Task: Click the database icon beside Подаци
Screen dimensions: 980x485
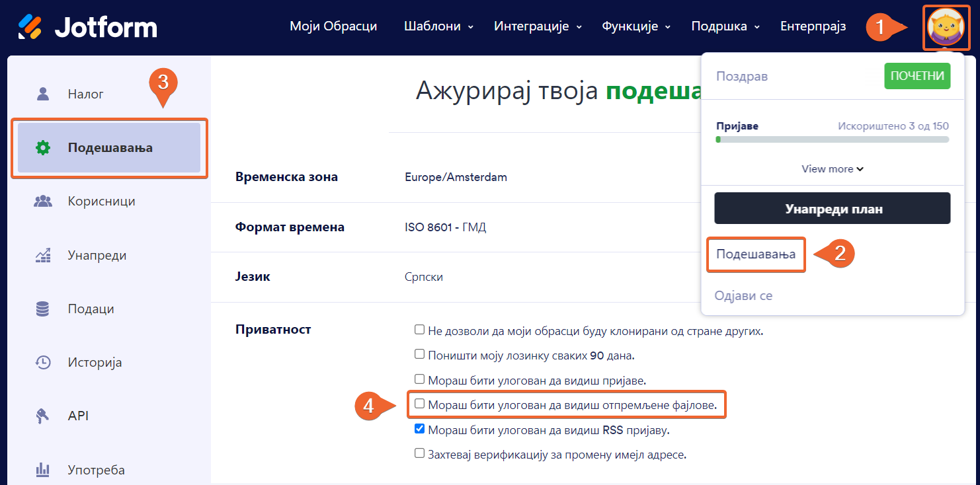Action: 43,309
